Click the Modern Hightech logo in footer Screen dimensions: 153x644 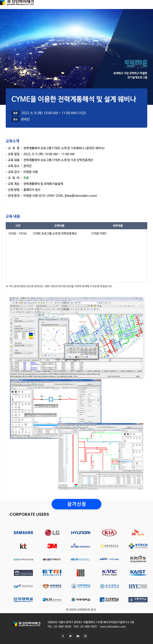tap(26, 624)
